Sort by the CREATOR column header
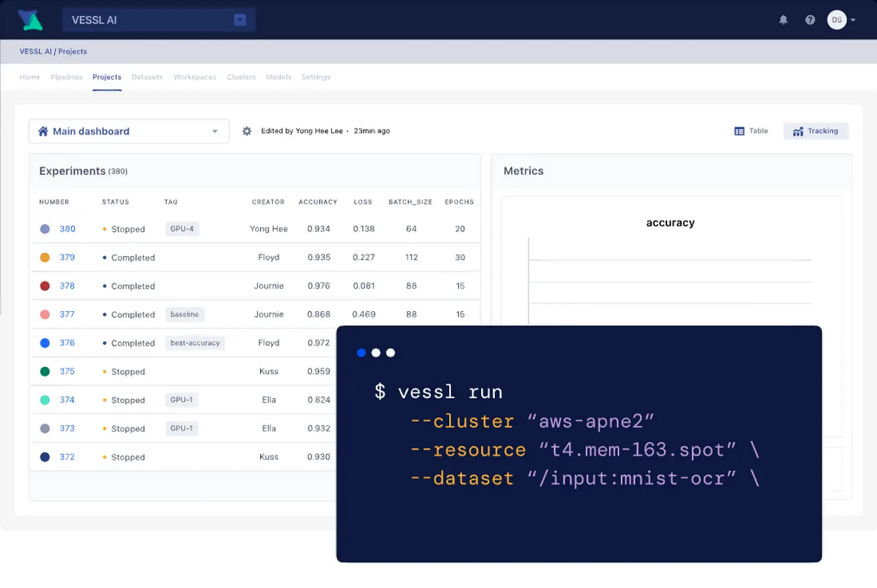The image size is (877, 588). [x=268, y=202]
